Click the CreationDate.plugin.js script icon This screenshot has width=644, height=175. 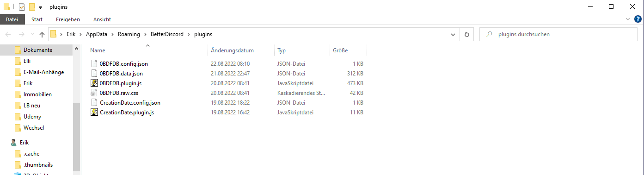click(94, 112)
